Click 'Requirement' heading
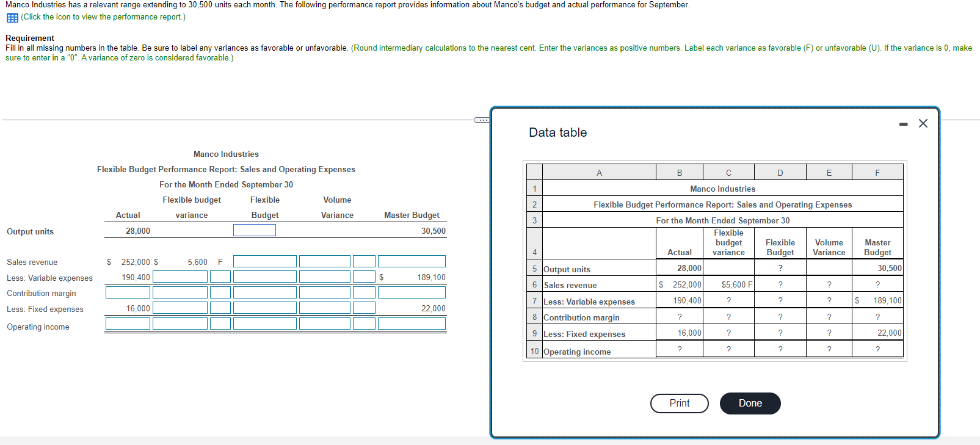Viewport: 980px width, 445px height. tap(30, 38)
